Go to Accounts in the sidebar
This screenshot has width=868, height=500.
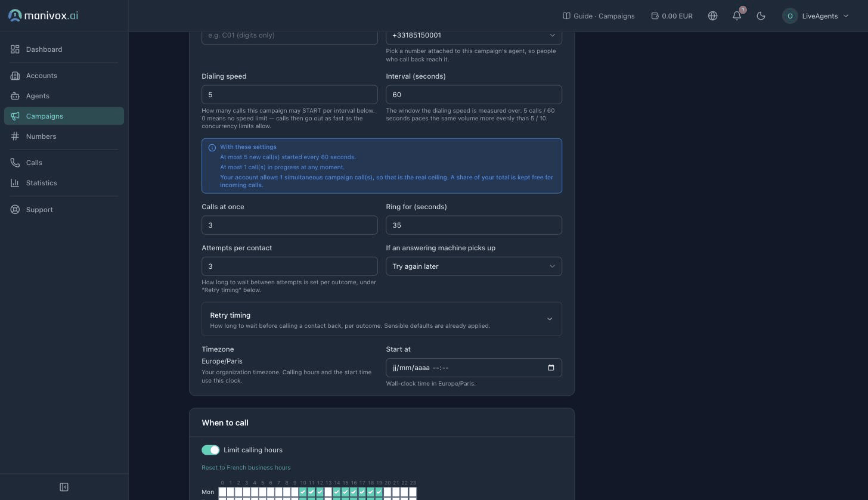click(64, 76)
